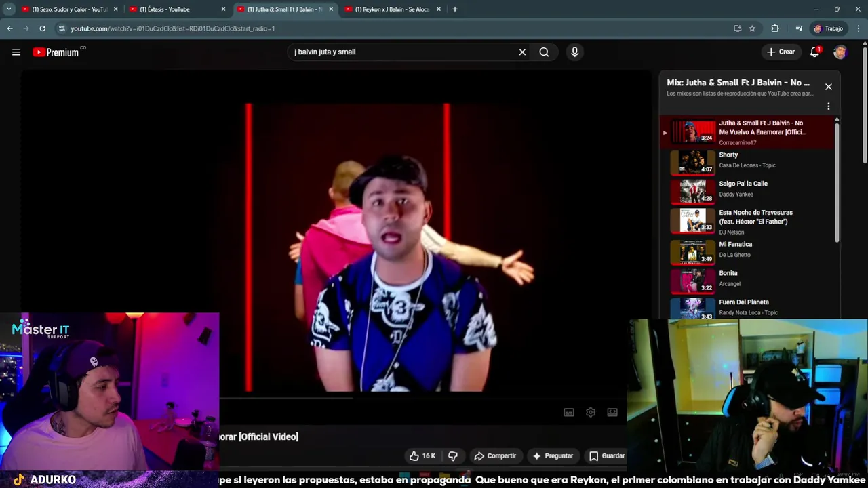Viewport: 868px width, 488px height.
Task: Close the Éxtasis tab
Action: [x=223, y=9]
